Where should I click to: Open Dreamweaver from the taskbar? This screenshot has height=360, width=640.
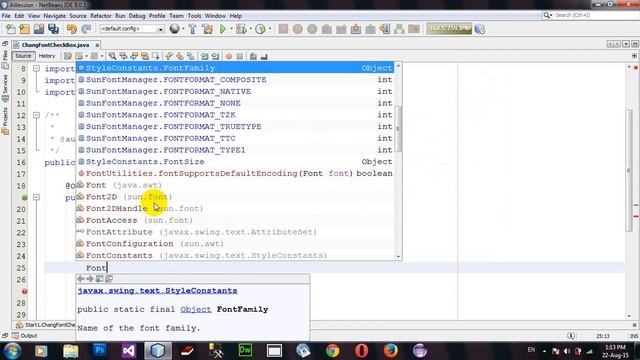[245, 350]
